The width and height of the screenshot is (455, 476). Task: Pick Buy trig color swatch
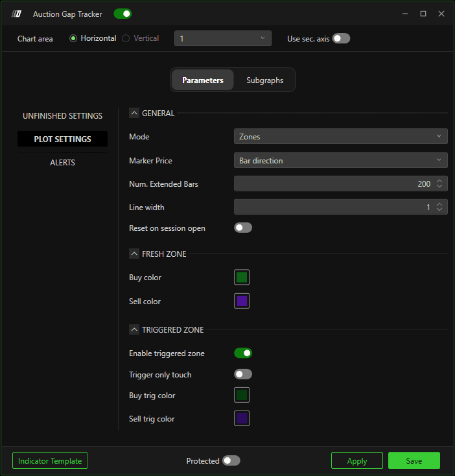[242, 395]
